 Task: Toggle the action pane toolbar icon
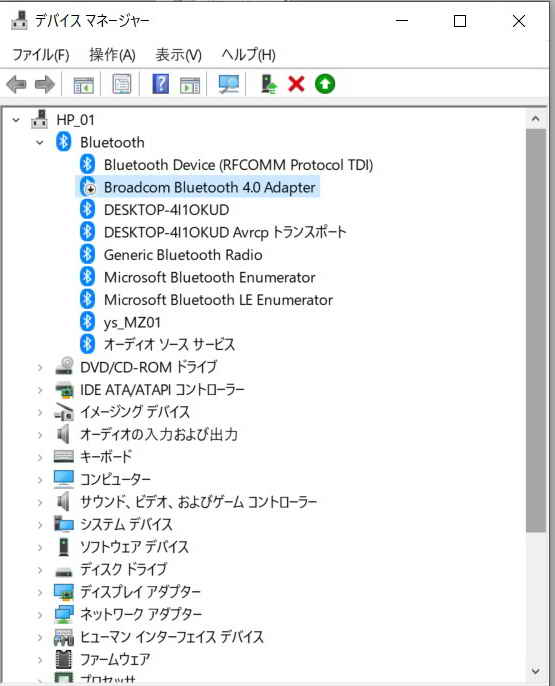(190, 84)
